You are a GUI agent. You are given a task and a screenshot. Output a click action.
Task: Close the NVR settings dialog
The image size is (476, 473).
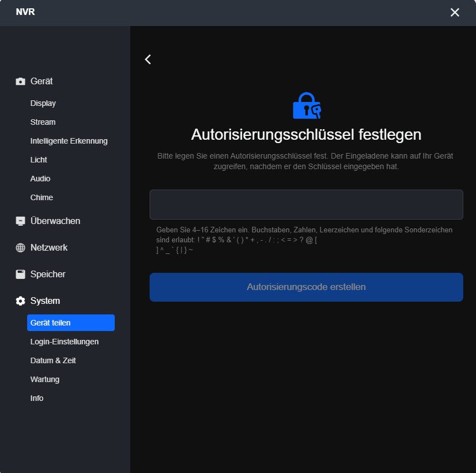454,12
